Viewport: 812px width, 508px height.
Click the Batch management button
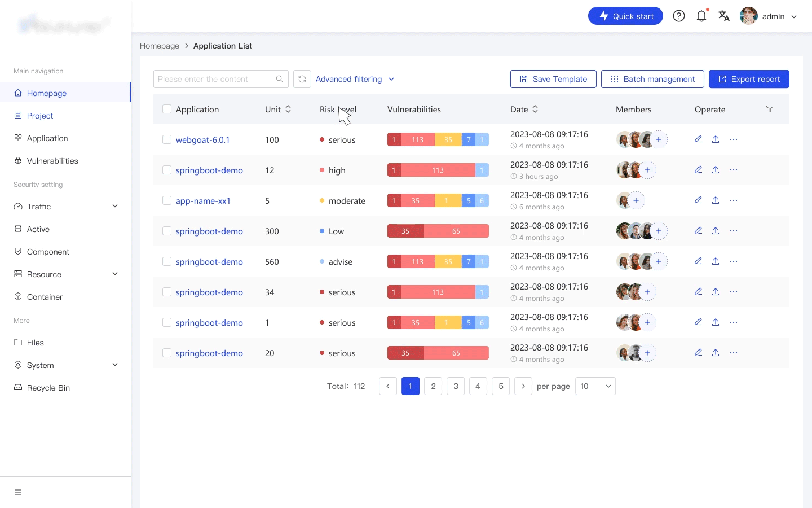[652, 79]
